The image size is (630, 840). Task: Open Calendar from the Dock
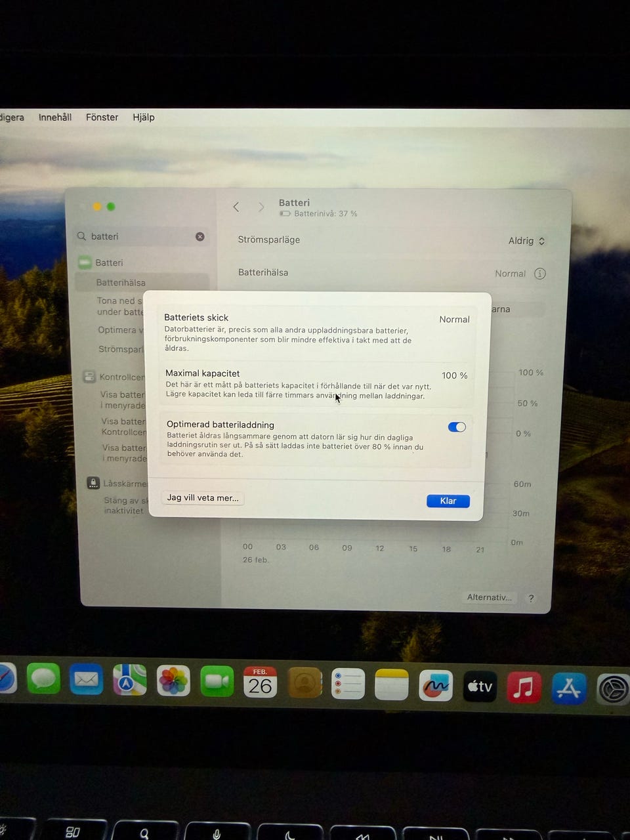pyautogui.click(x=260, y=682)
